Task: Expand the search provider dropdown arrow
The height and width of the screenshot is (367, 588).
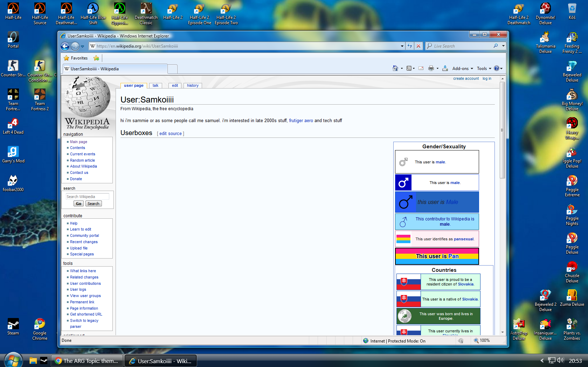Action: [x=503, y=46]
